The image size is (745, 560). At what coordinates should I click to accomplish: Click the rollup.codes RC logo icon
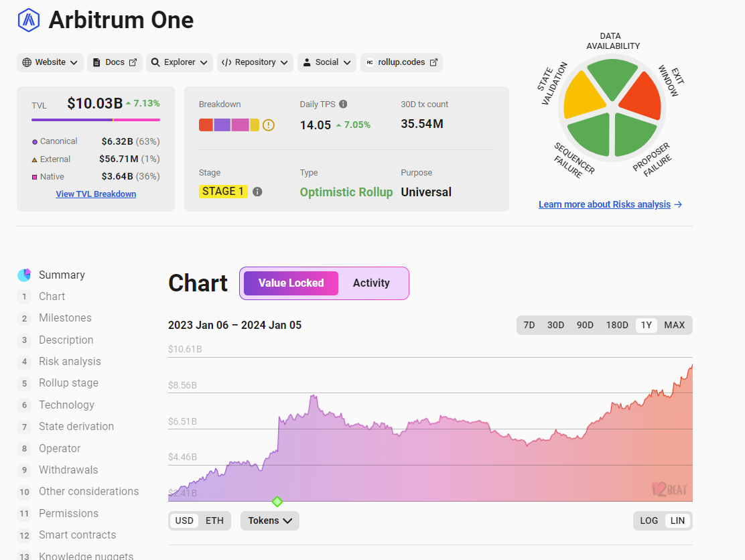point(370,62)
